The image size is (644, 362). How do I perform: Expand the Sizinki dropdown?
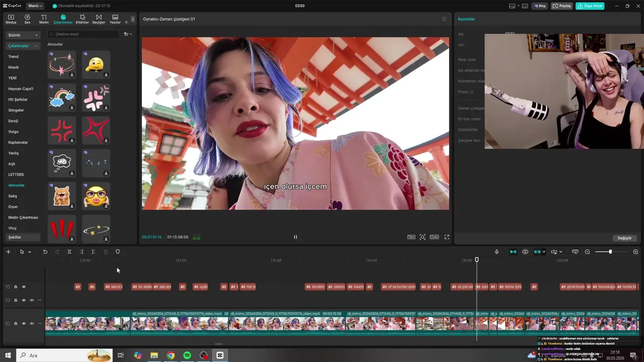coord(23,35)
